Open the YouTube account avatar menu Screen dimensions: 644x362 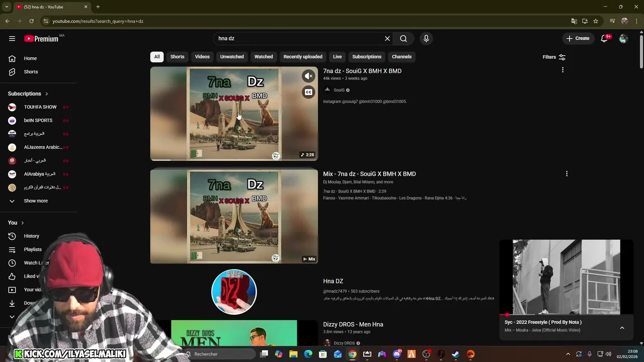coord(623,38)
